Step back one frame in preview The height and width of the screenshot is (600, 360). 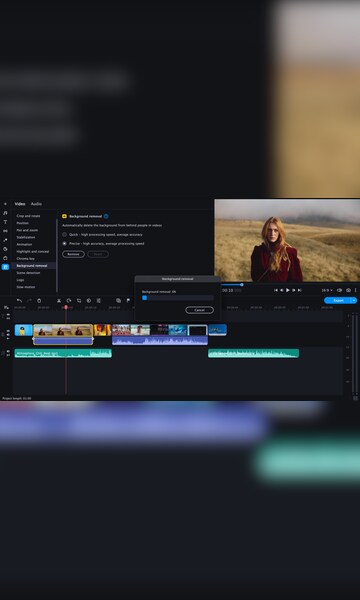click(x=282, y=290)
